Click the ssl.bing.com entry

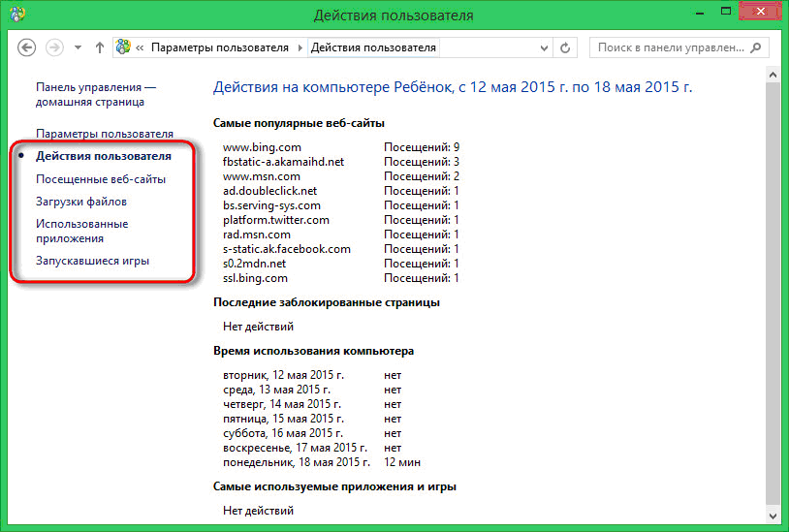[x=255, y=278]
